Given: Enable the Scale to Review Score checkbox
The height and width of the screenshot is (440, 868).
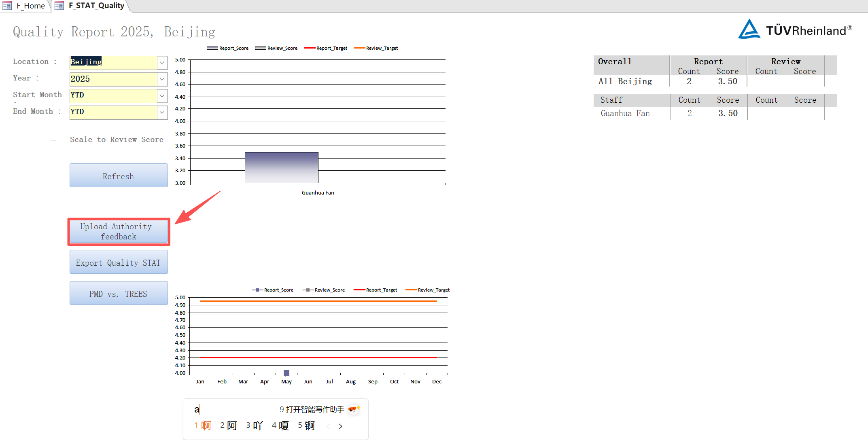Looking at the screenshot, I should (x=53, y=137).
